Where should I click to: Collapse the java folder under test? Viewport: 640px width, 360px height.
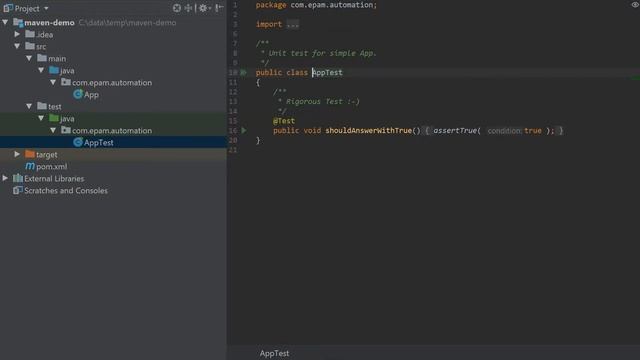click(41, 118)
